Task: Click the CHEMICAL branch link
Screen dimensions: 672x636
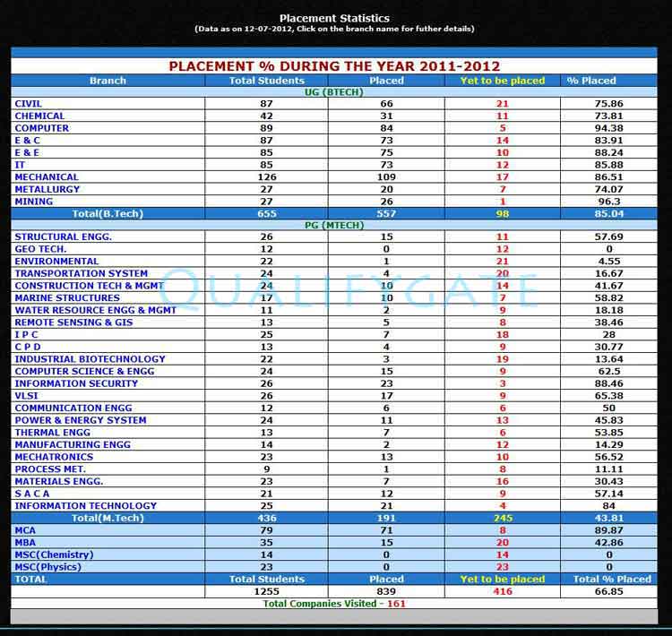Action: 39,116
